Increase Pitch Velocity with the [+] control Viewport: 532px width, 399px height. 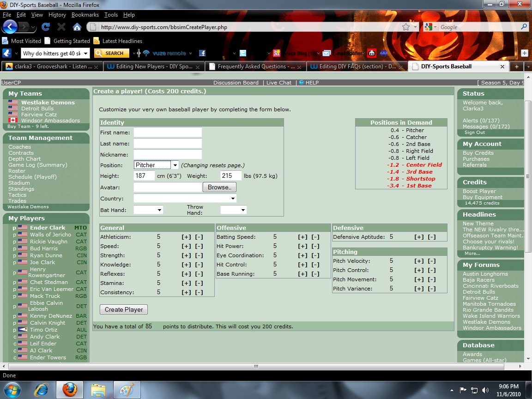coord(419,261)
